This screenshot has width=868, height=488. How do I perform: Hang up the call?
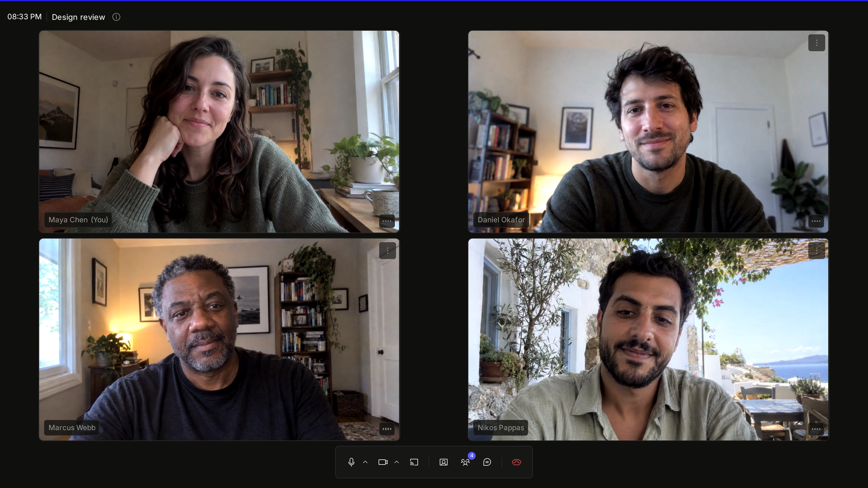click(516, 462)
